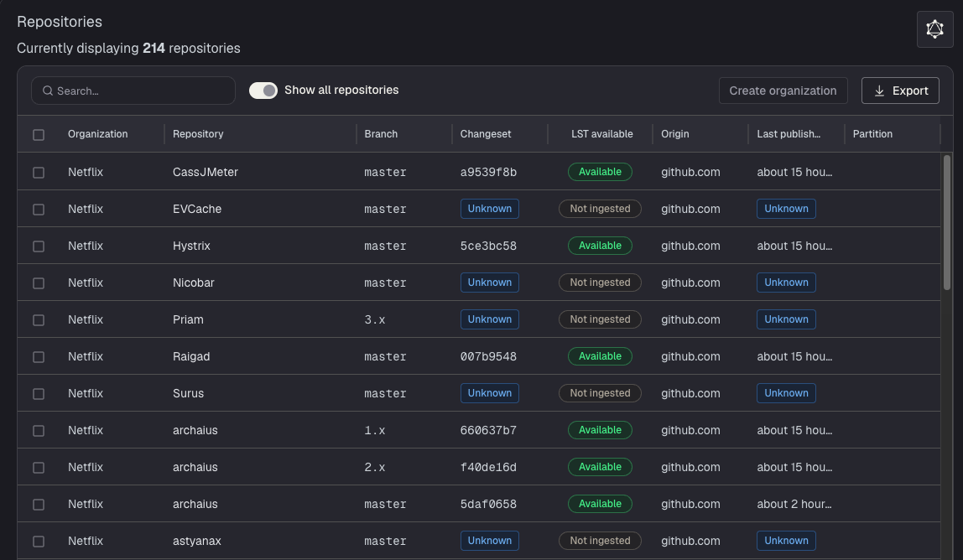The image size is (963, 560).
Task: Click changeset 5daf0658
Action: [x=488, y=504]
